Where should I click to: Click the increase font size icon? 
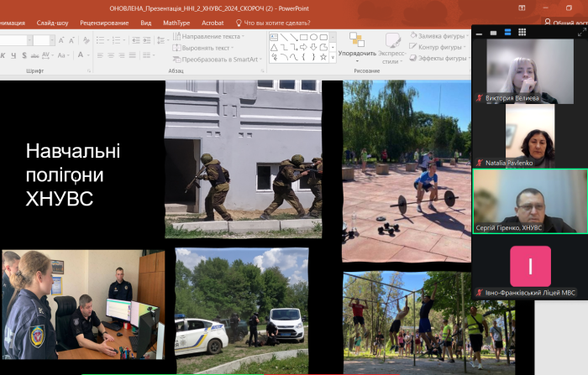(62, 39)
